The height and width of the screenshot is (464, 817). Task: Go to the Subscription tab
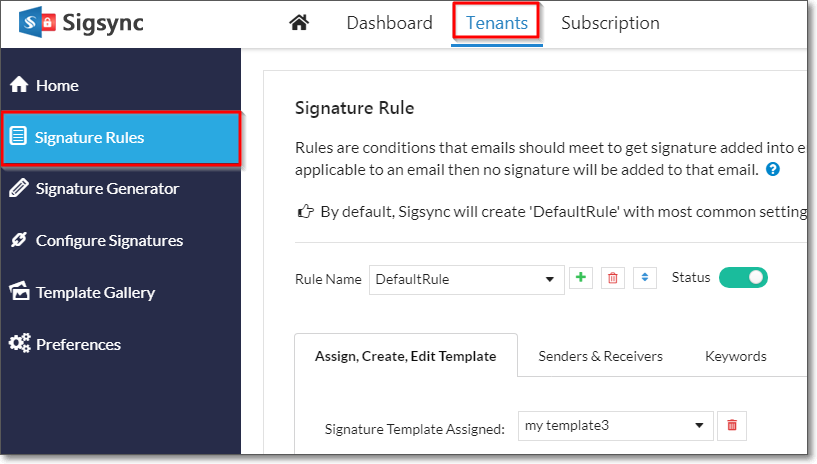point(610,23)
